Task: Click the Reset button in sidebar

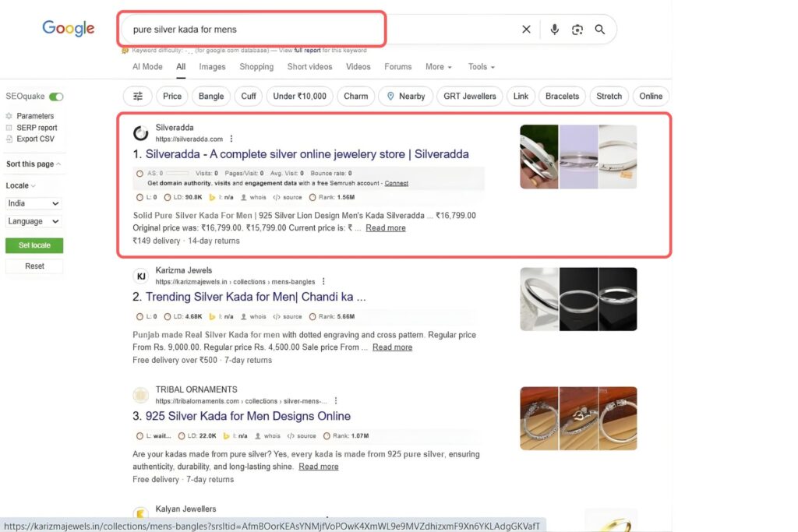Action: coord(34,266)
